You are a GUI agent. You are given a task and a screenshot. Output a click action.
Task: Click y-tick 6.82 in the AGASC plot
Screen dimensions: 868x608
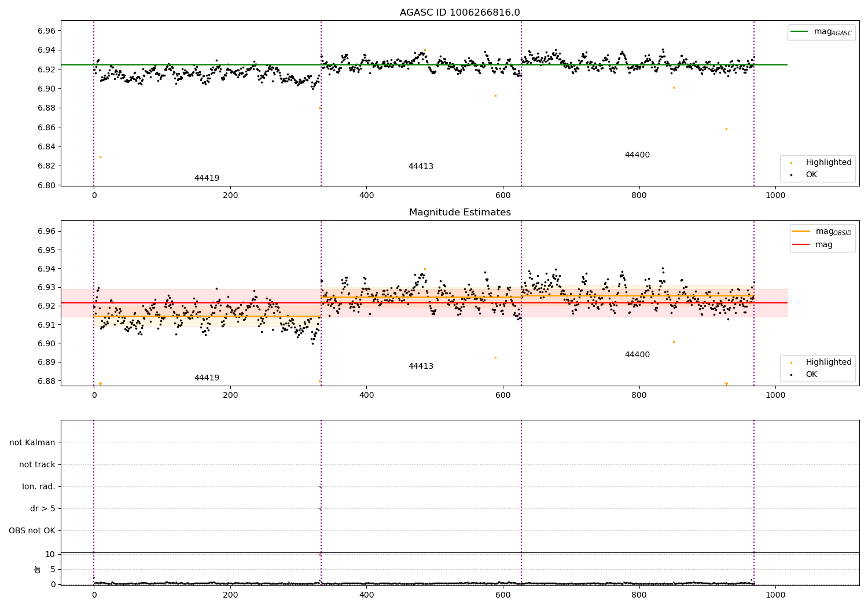pyautogui.click(x=46, y=166)
